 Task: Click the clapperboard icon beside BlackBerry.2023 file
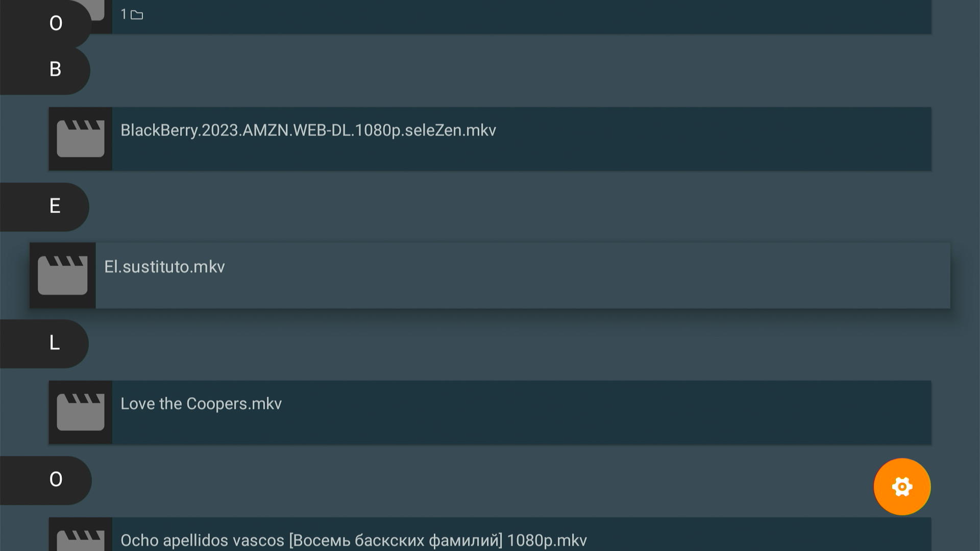coord(81,139)
